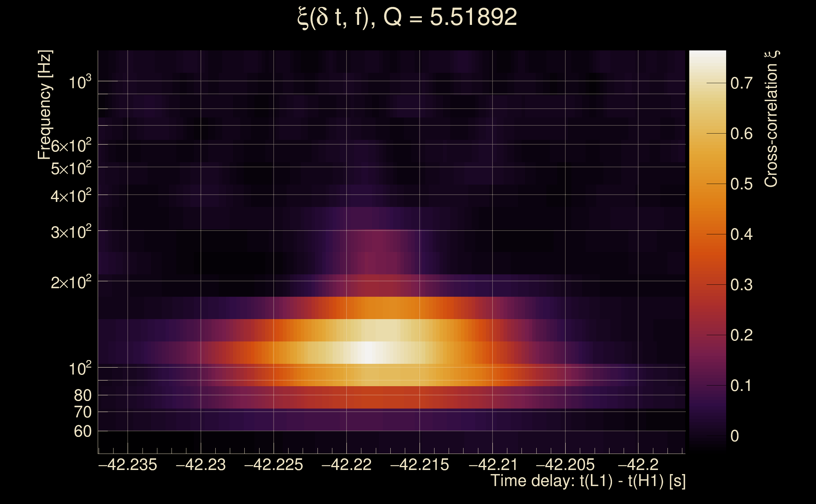Click the plot title showing Q = 5.51892
816x504 pixels.
pyautogui.click(x=407, y=17)
